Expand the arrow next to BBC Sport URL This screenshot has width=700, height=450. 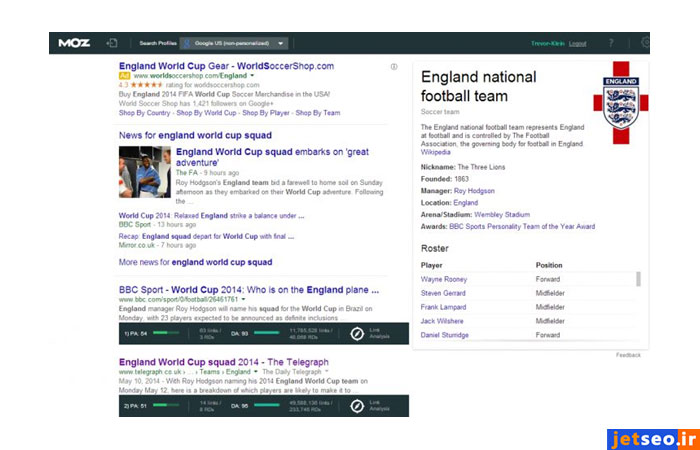pyautogui.click(x=244, y=299)
